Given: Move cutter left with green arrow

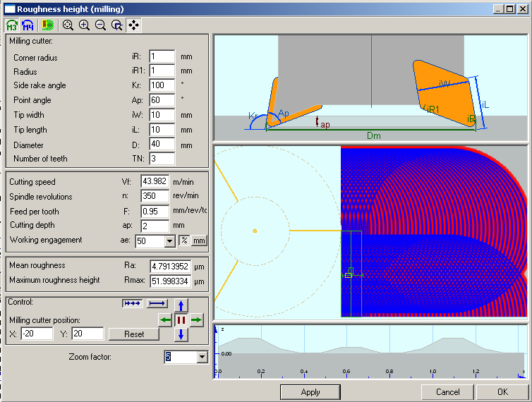Looking at the screenshot, I should click(166, 320).
